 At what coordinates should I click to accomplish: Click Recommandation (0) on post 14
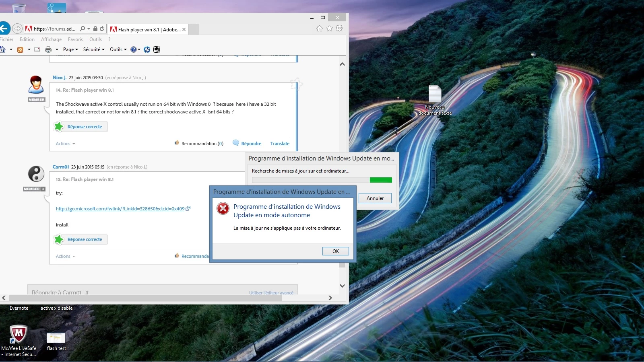point(199,143)
